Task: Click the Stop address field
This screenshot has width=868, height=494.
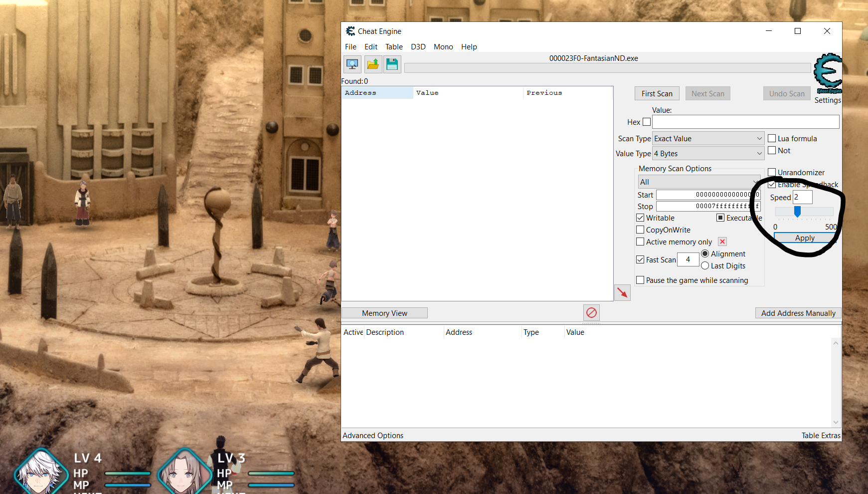Action: click(x=708, y=206)
